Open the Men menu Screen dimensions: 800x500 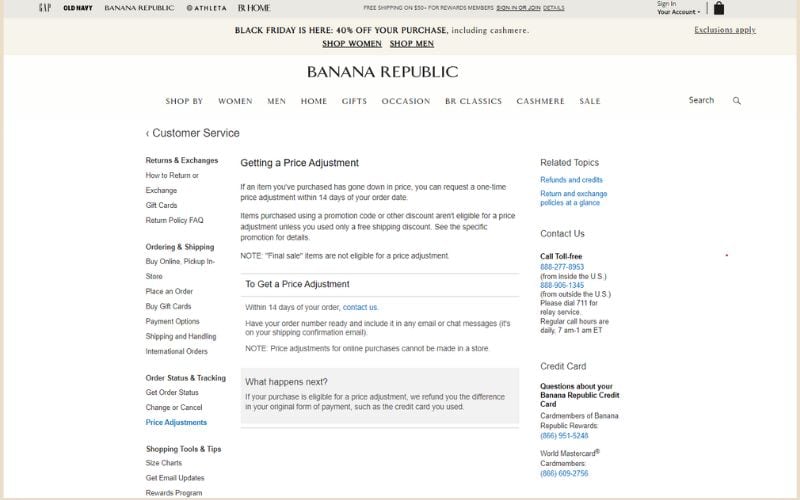point(277,101)
